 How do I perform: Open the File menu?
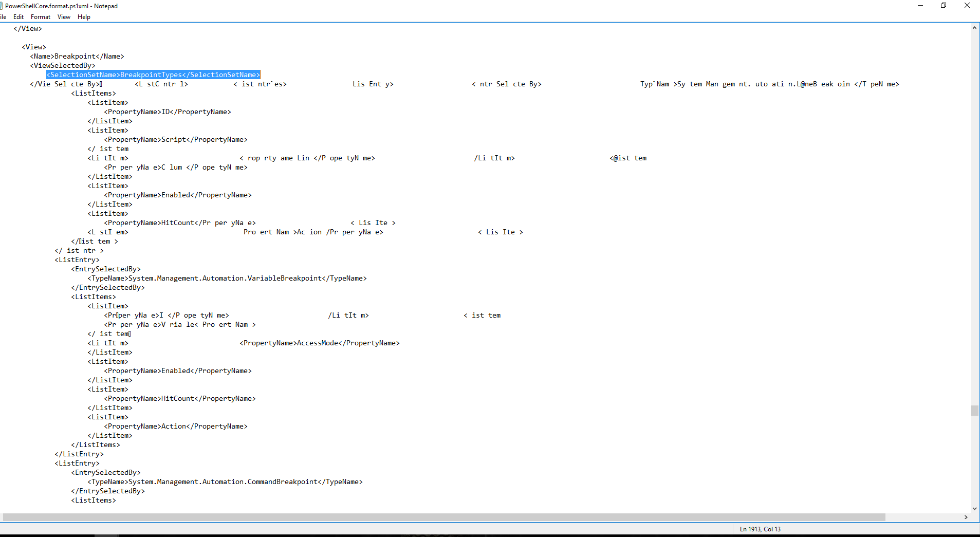(x=4, y=16)
